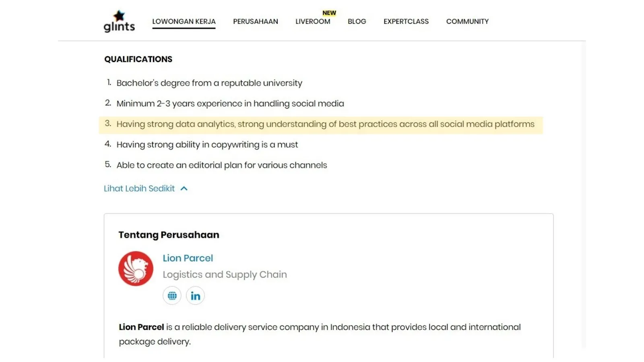Viewport: 644px width, 362px height.
Task: Select the chevron next to Lihat Lebih Sedikit
Action: 184,188
